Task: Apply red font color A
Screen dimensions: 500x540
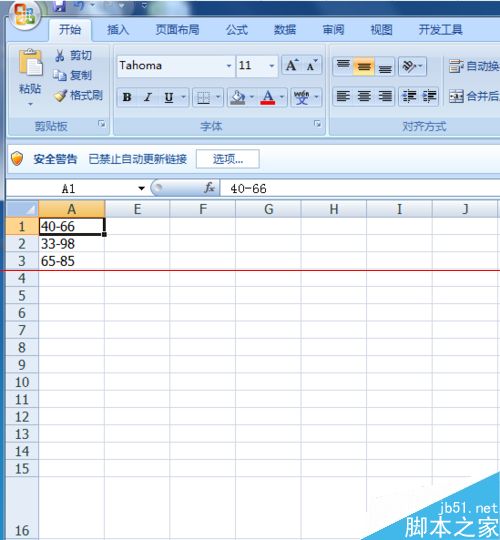Action: click(x=268, y=97)
